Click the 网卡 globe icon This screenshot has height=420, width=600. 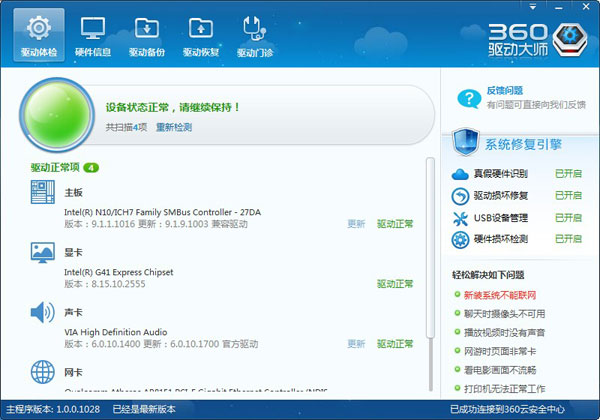click(x=42, y=372)
